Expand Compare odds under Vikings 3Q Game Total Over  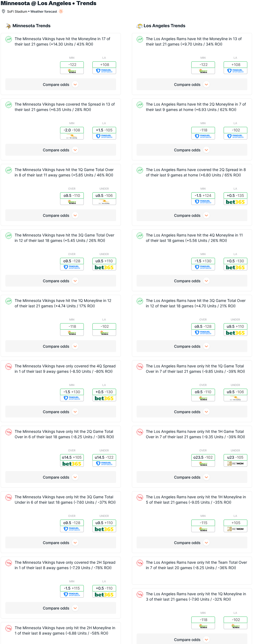[x=61, y=281]
